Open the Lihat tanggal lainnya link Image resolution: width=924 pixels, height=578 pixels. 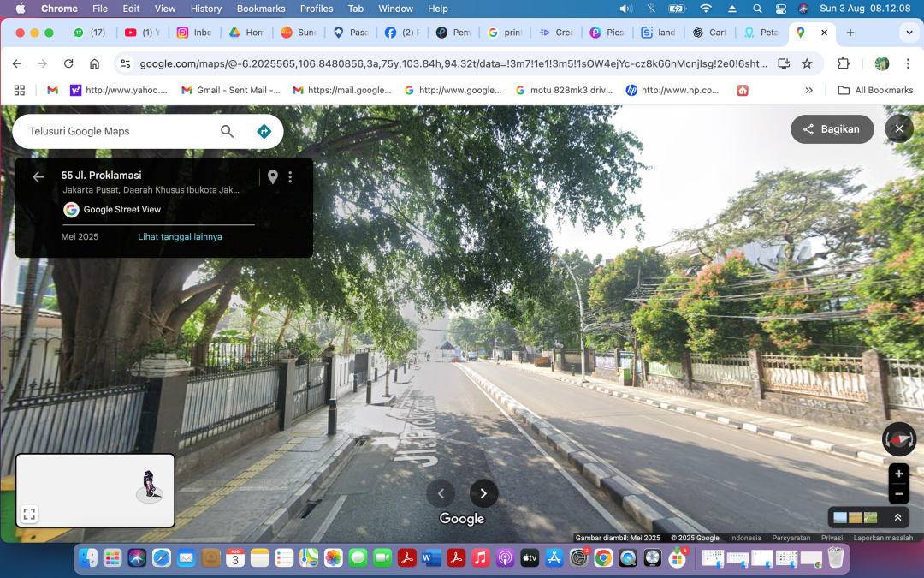(180, 237)
